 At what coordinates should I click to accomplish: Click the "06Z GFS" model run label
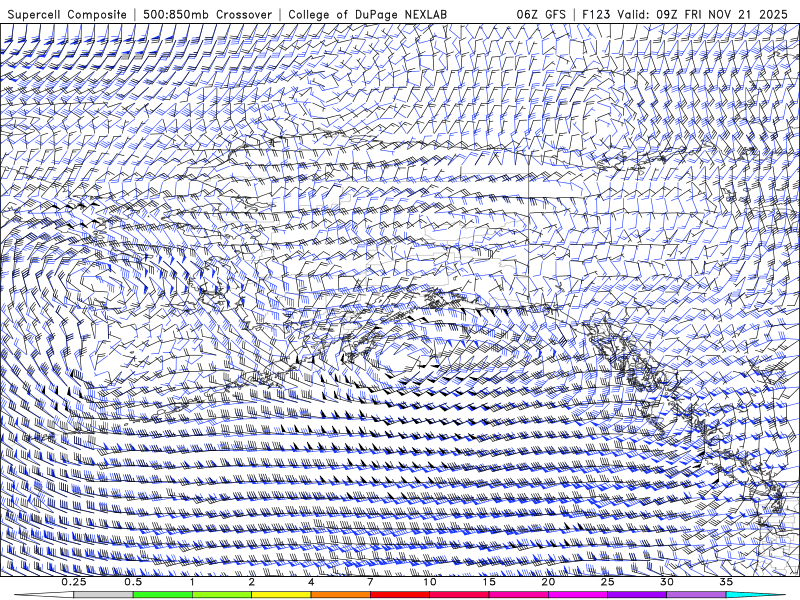tap(541, 14)
